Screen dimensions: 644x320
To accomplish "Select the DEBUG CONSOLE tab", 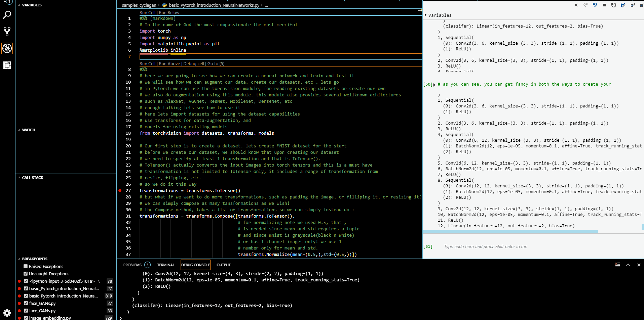I will [x=195, y=265].
